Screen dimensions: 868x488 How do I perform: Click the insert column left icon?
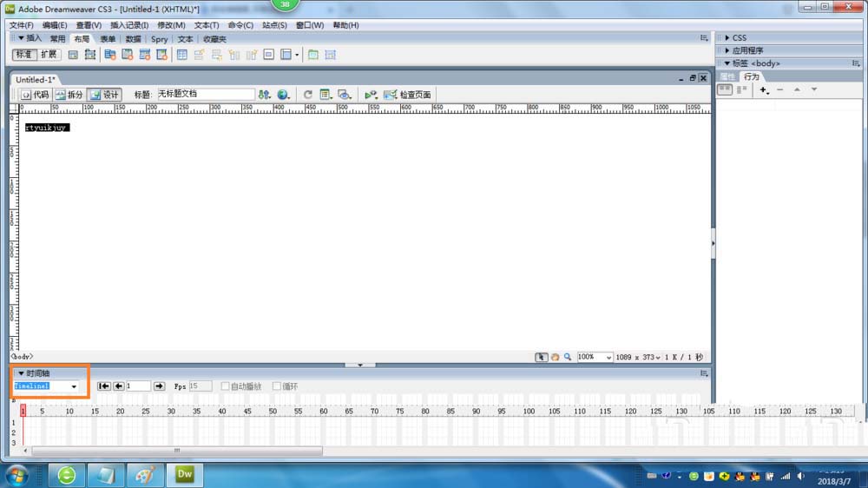234,55
